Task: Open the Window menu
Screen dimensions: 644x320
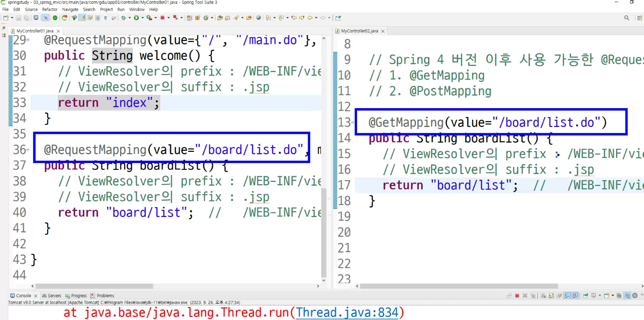Action: pos(137,9)
